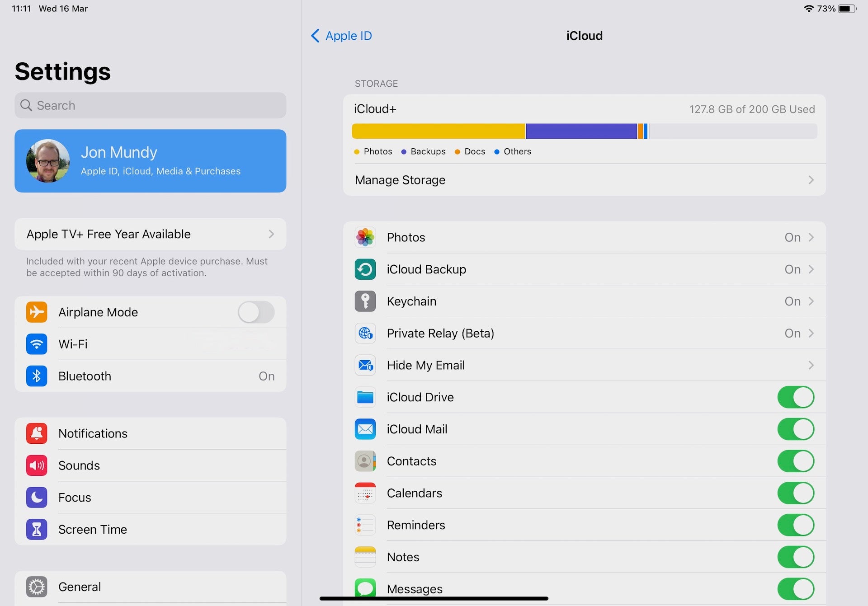Tap the iCloud Backup green icon
This screenshot has width=868, height=606.
pyautogui.click(x=365, y=269)
